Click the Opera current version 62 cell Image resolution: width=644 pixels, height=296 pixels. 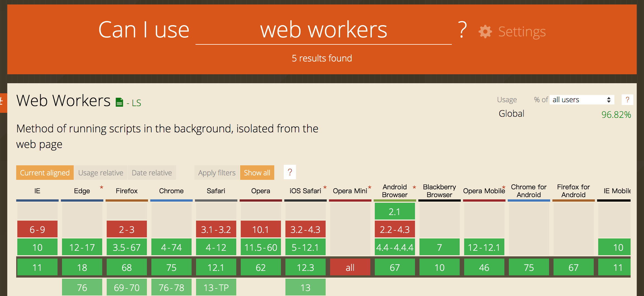[261, 267]
